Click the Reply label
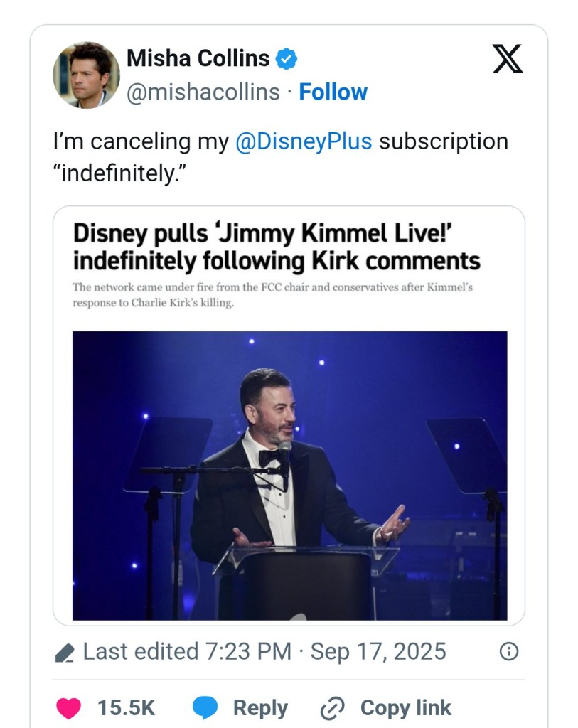Viewport: 578px width, 728px height. point(260,708)
